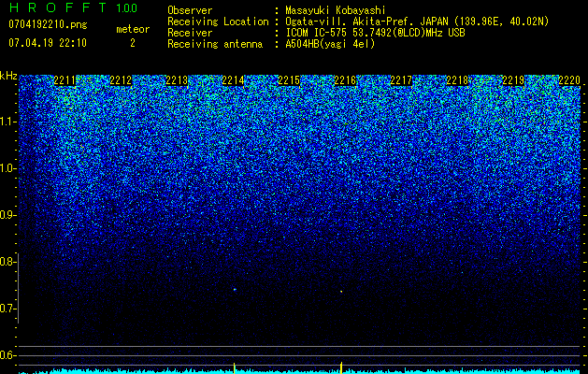Click the meteor label
The width and height of the screenshot is (588, 374).
[x=133, y=29]
